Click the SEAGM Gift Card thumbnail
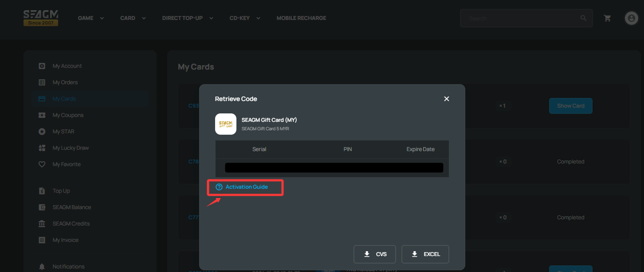644x272 pixels. point(226,124)
